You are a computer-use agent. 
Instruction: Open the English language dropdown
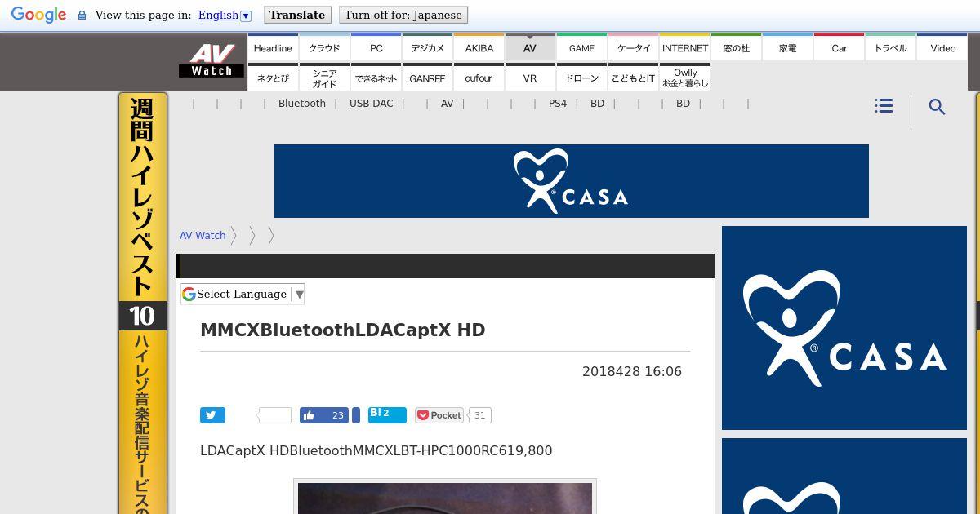pyautogui.click(x=225, y=15)
